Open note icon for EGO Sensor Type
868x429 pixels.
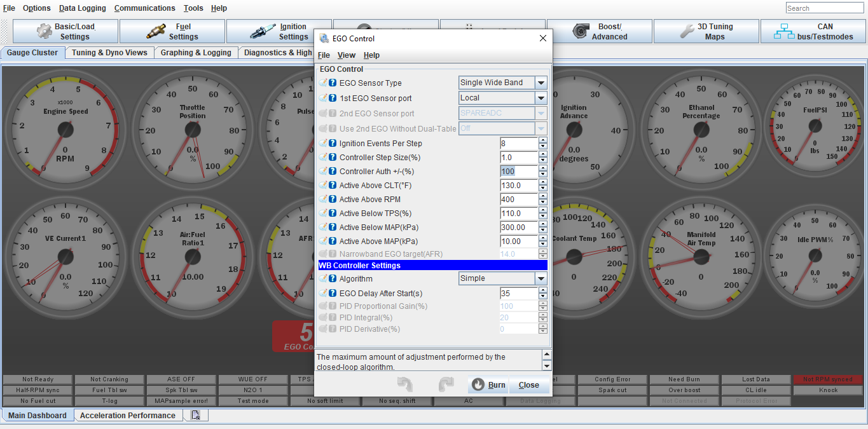click(323, 83)
